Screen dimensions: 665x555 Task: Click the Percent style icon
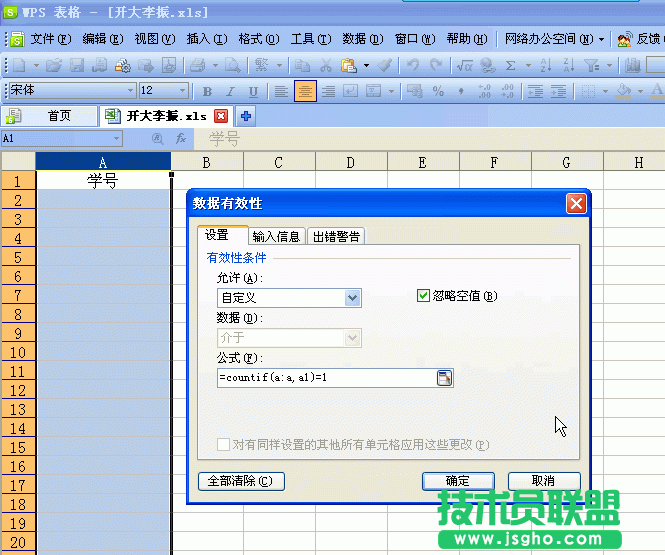438,91
